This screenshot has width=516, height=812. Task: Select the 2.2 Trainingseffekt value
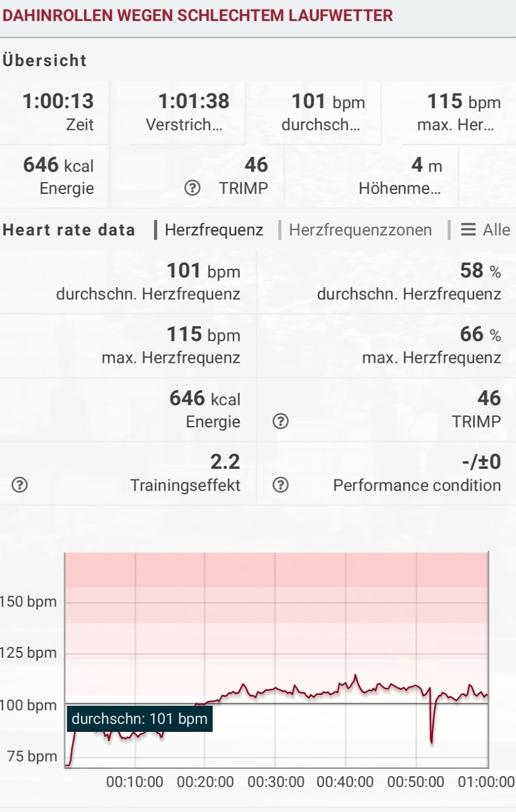(225, 462)
